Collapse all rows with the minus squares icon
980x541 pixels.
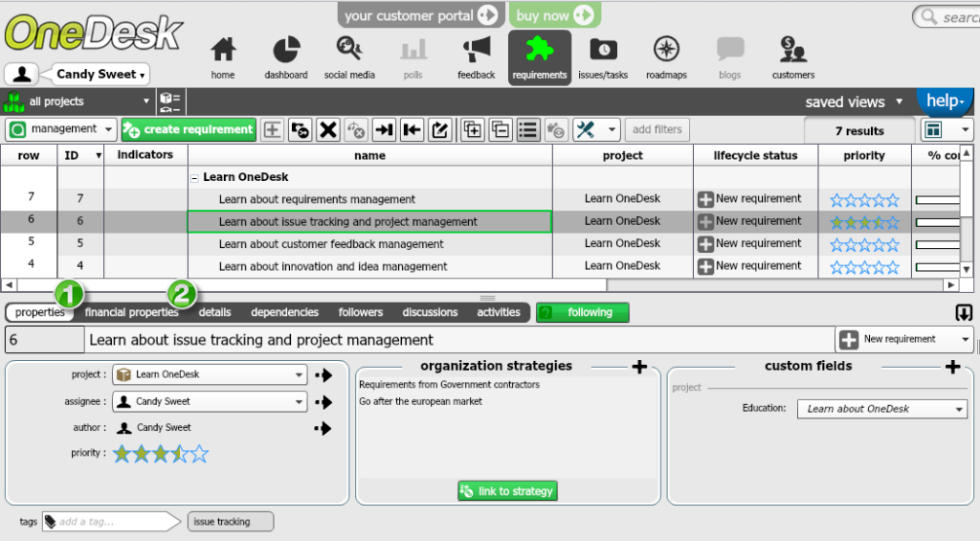(501, 129)
